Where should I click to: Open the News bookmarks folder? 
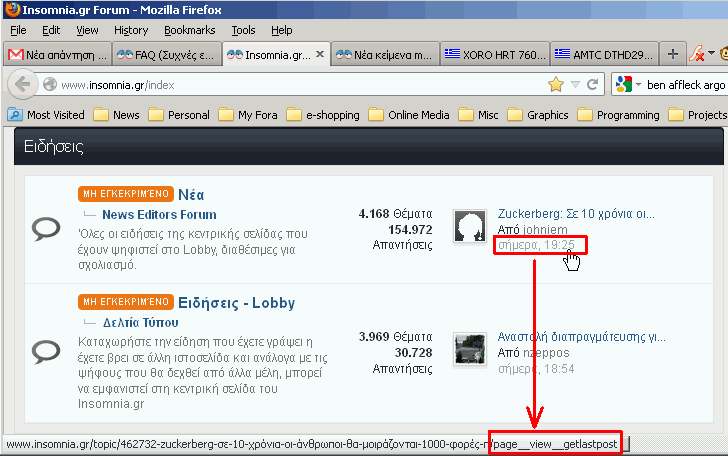point(117,115)
